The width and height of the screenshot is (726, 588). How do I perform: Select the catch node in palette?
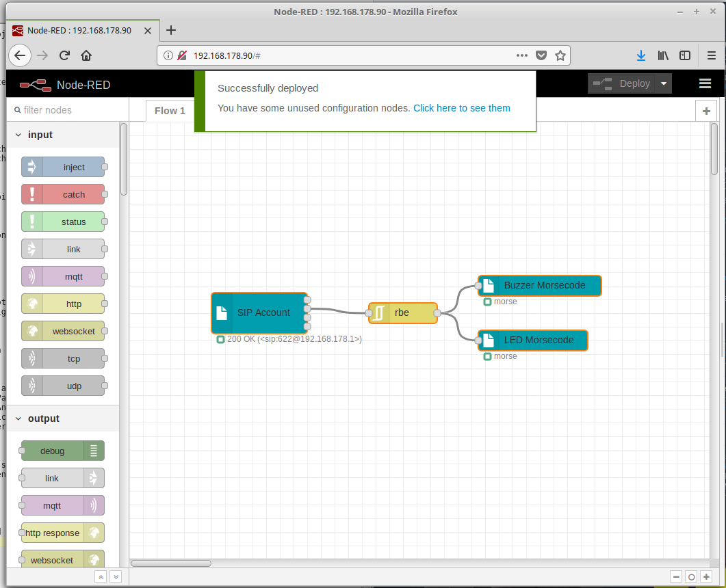[x=63, y=194]
